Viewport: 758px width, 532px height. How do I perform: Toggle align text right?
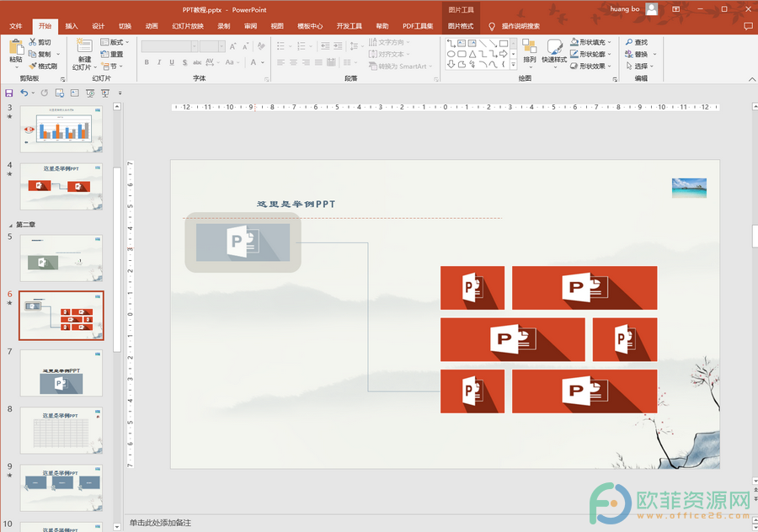(306, 62)
